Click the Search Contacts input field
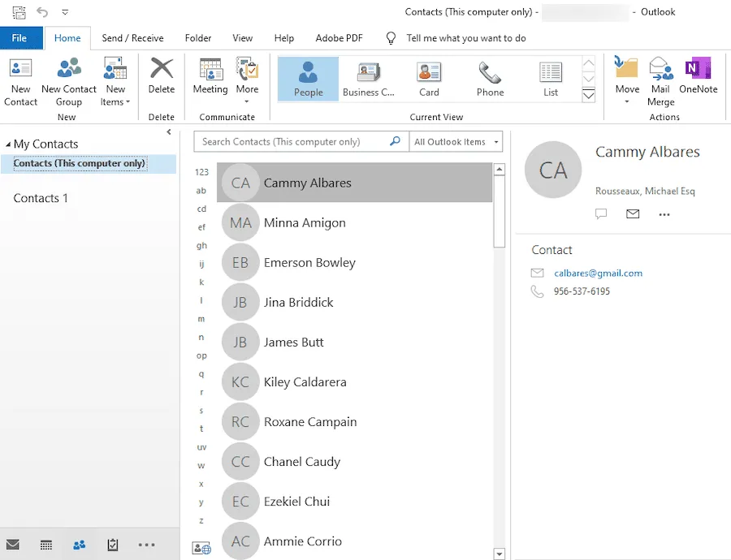 click(x=292, y=142)
